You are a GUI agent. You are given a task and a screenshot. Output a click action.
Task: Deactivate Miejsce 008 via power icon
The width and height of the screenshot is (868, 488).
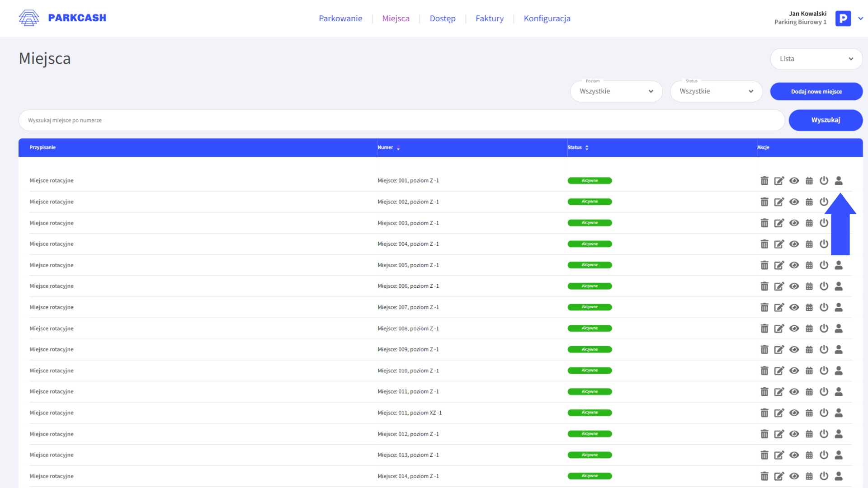pyautogui.click(x=824, y=328)
